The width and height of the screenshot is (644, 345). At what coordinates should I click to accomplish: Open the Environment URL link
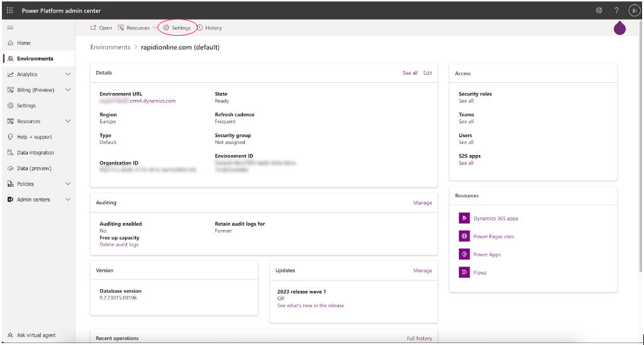pos(137,101)
